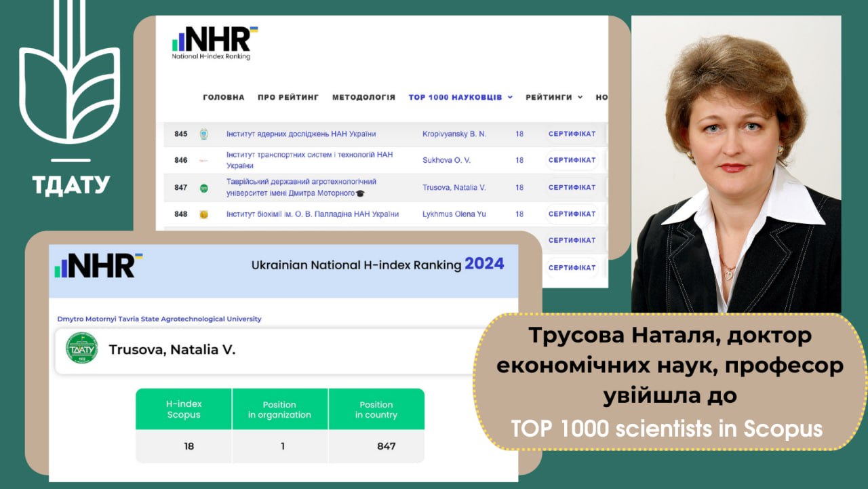Open Інститут біохімії ім. О. В. Палладіна link

tap(313, 214)
